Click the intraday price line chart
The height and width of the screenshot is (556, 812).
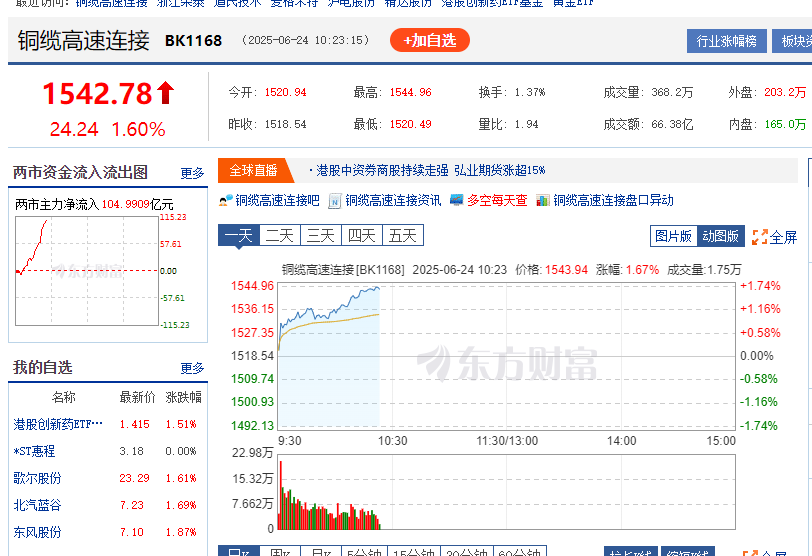coord(506,356)
